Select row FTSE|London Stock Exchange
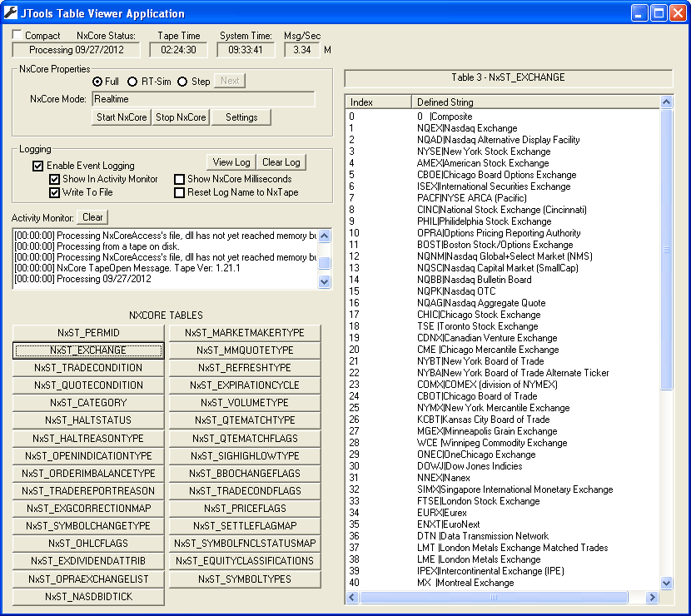This screenshot has width=691, height=616. pos(503,501)
